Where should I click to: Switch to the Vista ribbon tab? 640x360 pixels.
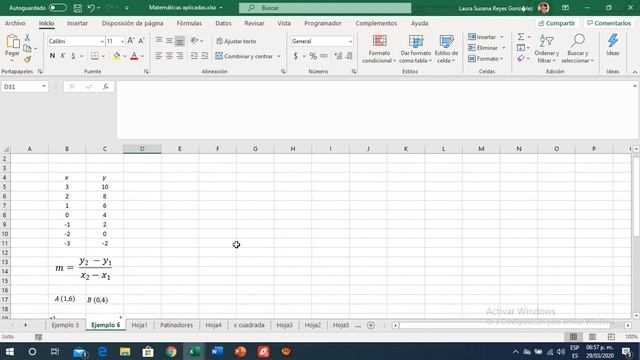(284, 23)
